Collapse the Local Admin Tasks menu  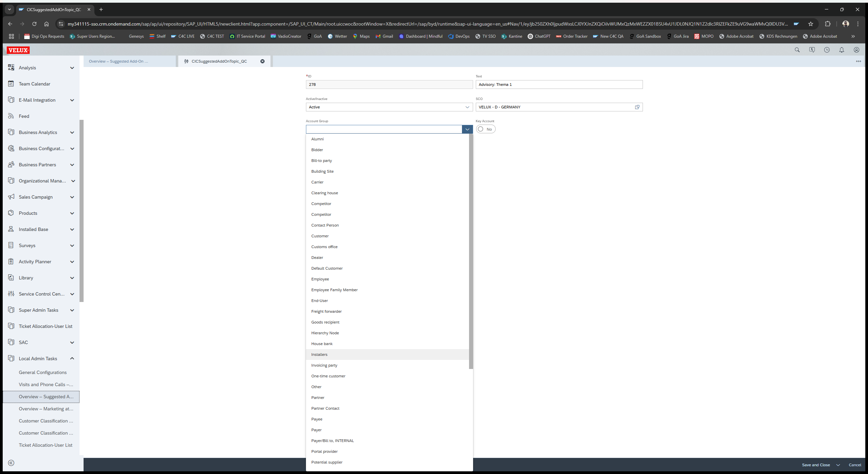pyautogui.click(x=72, y=359)
